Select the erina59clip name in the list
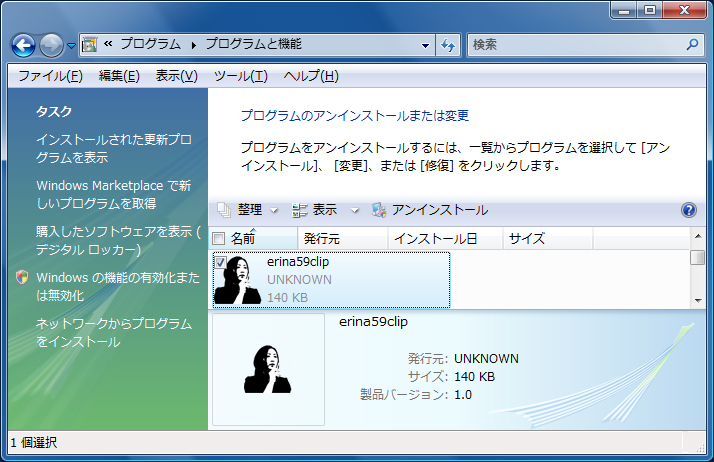Image resolution: width=714 pixels, height=462 pixels. point(298,262)
